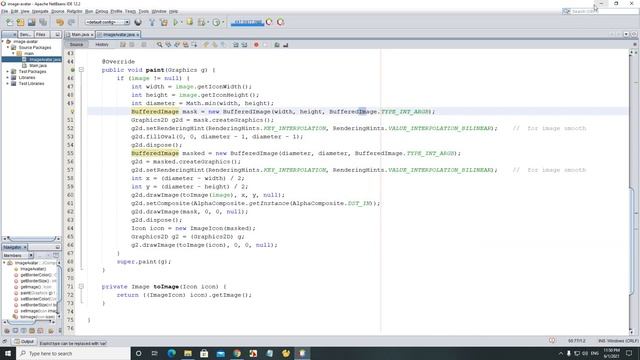Screen dimensions: 640x360
Task: Close the ImageAvatar.java tab
Action: 138,35
